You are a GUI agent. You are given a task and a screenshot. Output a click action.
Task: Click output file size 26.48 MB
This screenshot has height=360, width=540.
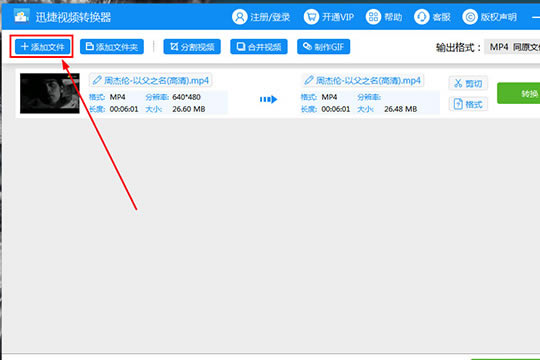click(x=401, y=109)
